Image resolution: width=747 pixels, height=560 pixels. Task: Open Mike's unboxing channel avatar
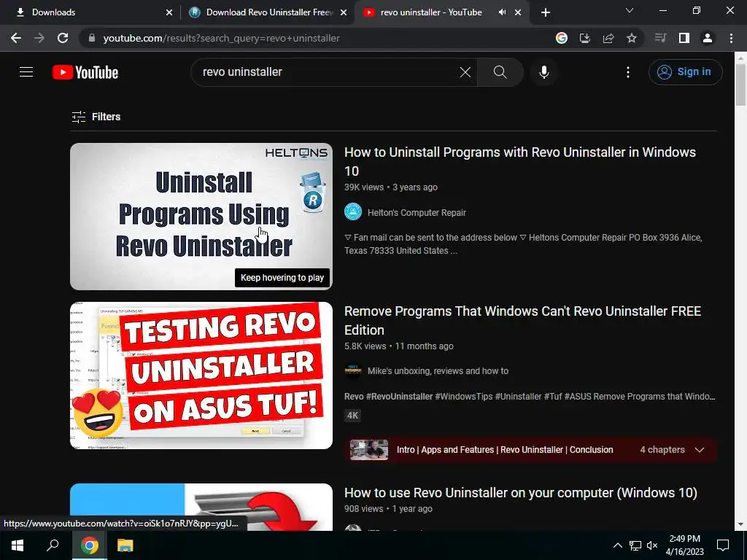pos(353,370)
